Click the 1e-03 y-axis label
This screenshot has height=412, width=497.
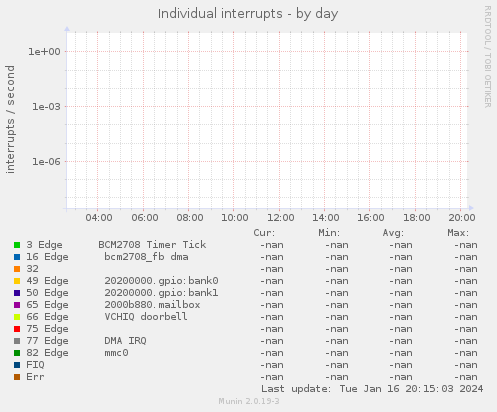pos(46,107)
